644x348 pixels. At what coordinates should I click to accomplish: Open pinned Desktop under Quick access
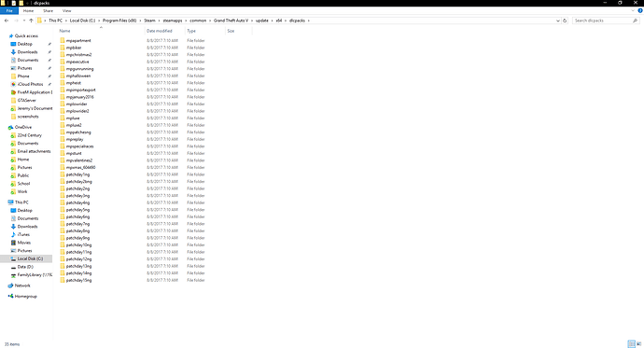[x=24, y=44]
